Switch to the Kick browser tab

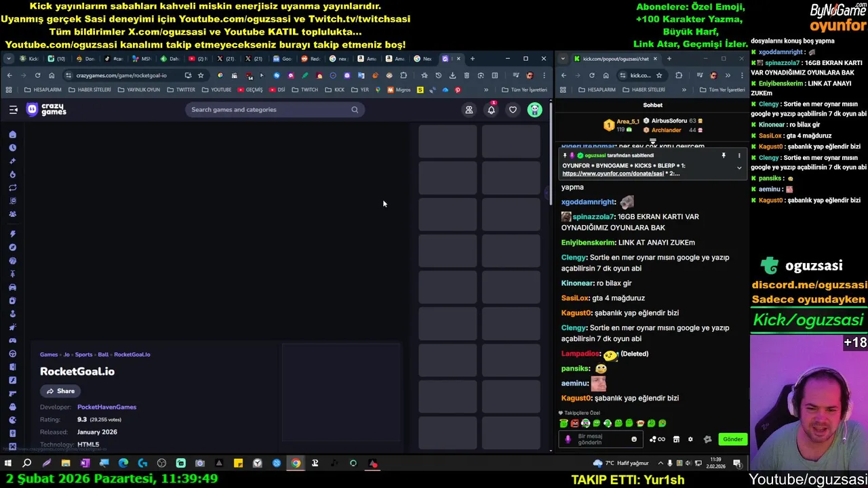(30, 58)
